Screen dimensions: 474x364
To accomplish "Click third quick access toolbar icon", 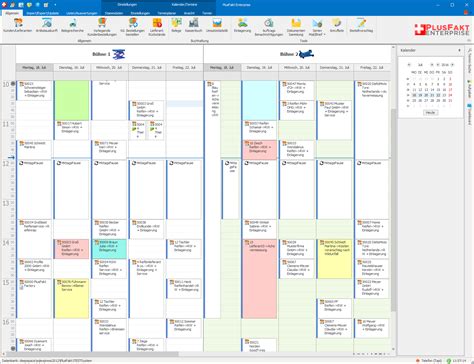I will (21, 5).
